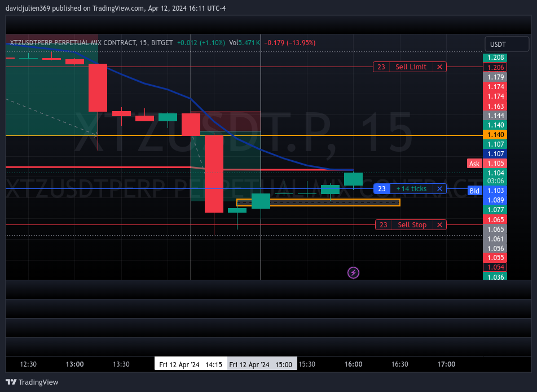Click the red Ask label
The height and width of the screenshot is (392, 537).
[x=474, y=164]
